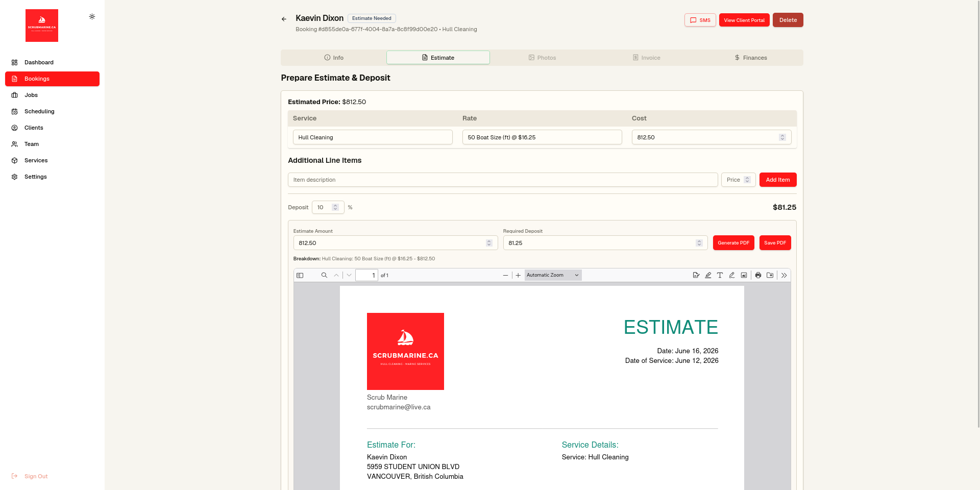Select the PDF add signature tool
This screenshot has width=980, height=490.
(696, 275)
